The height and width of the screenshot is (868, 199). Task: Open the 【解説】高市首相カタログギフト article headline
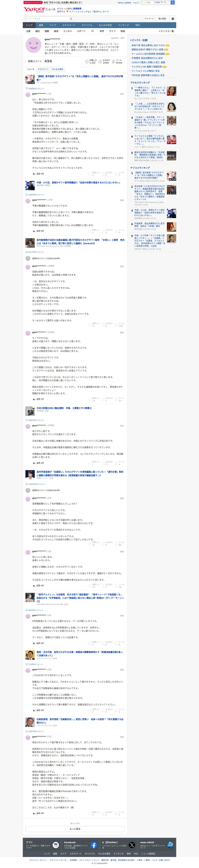coord(80,78)
